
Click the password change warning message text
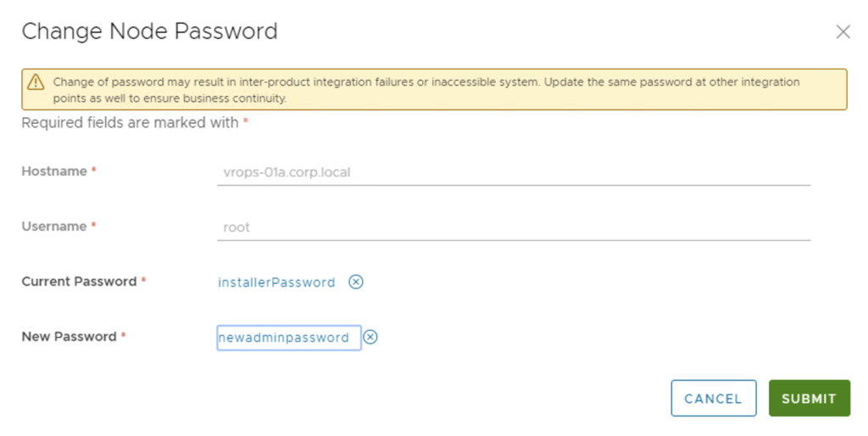click(x=424, y=90)
